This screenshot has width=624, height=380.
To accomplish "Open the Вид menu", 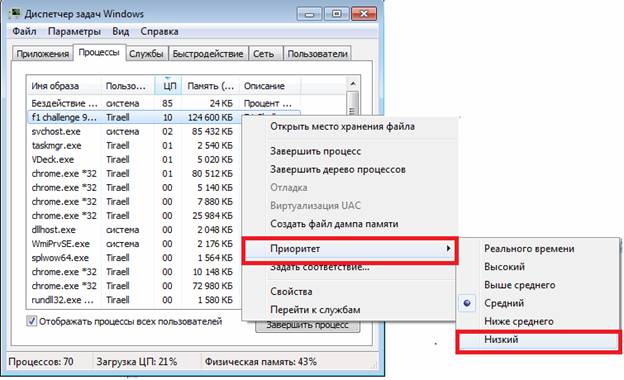I will tap(121, 31).
